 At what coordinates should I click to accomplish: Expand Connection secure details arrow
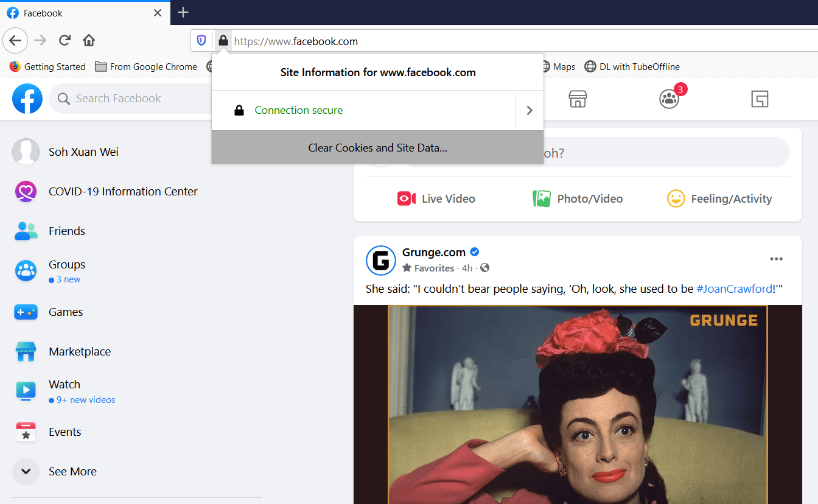click(x=530, y=111)
